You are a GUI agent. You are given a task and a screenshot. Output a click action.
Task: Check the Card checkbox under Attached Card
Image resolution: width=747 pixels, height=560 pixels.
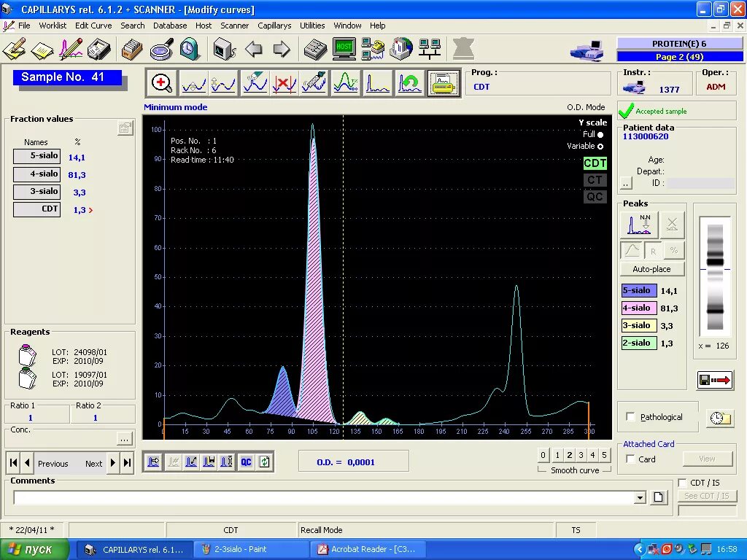pyautogui.click(x=630, y=459)
